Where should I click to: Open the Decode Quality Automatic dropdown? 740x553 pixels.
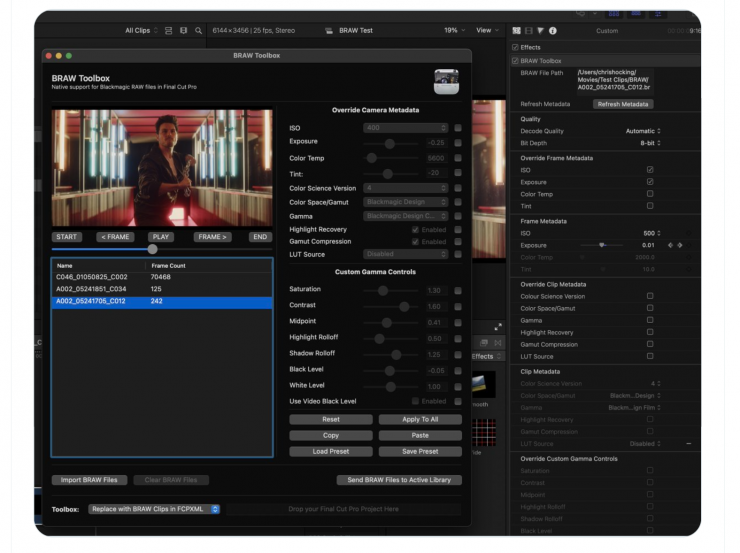tap(642, 131)
